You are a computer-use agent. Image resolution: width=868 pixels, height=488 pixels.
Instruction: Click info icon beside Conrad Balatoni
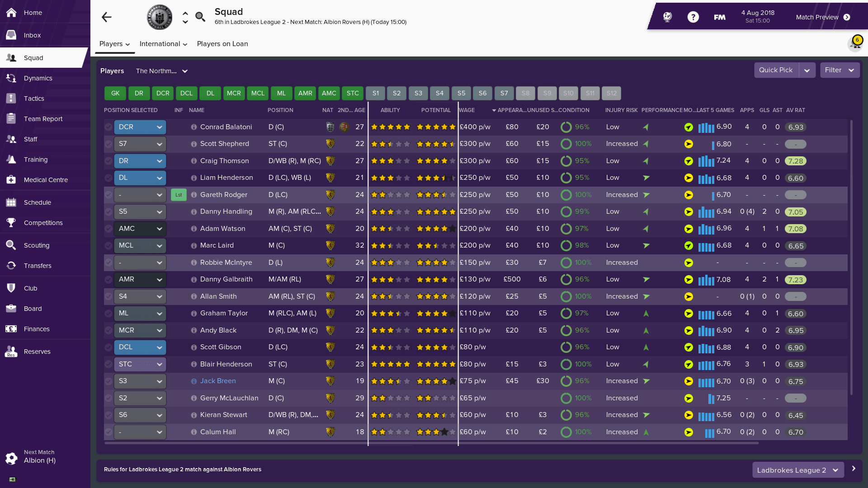194,127
